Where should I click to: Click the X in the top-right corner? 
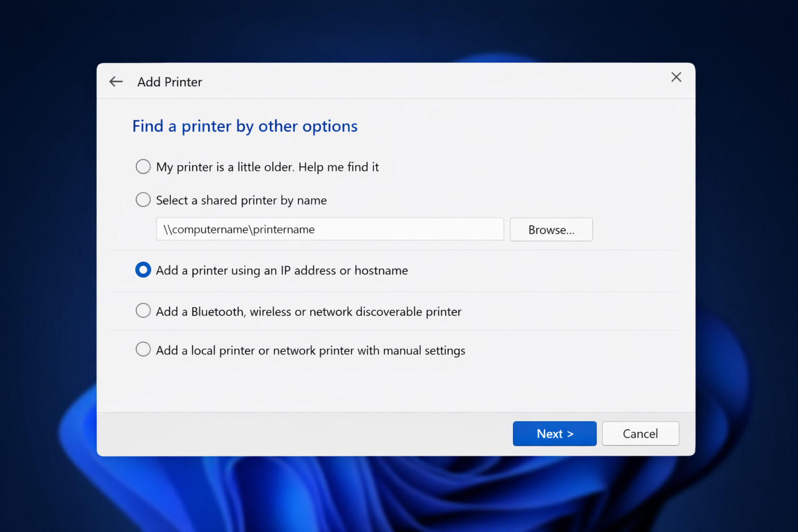676,77
